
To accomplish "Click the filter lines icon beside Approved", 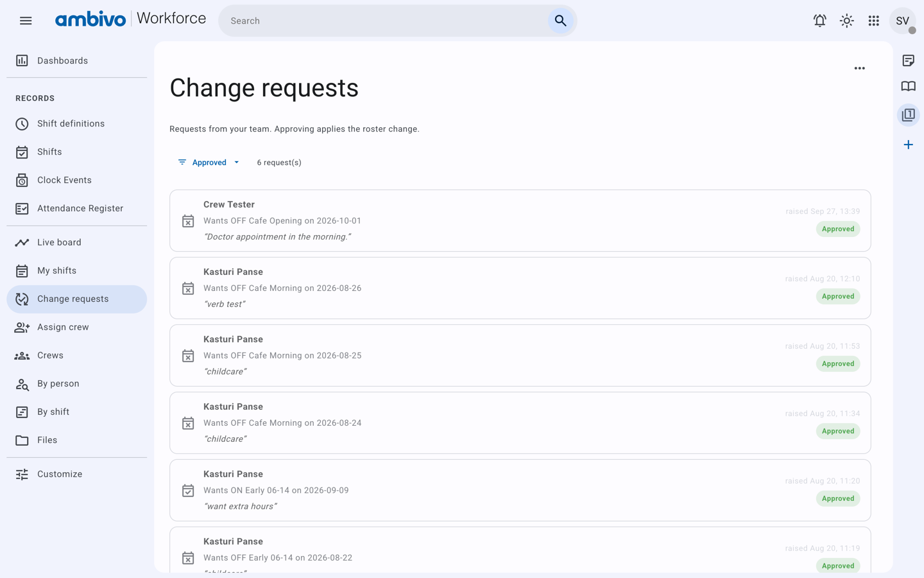I will (x=182, y=162).
